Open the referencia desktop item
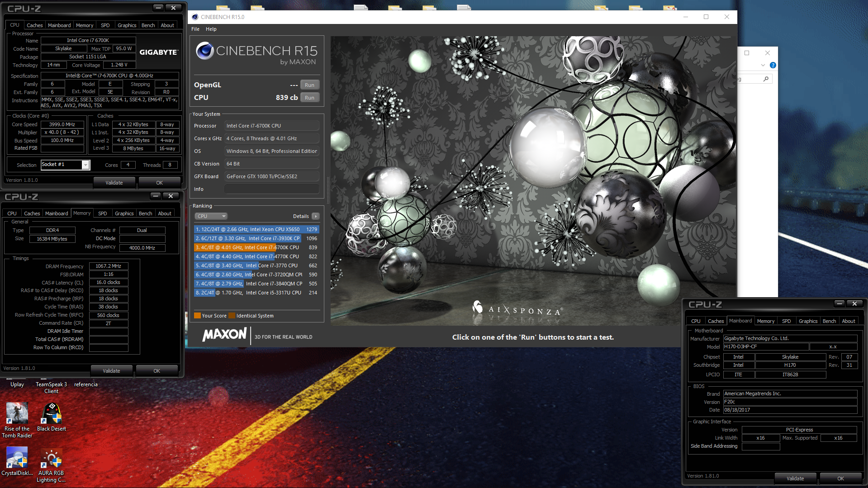 coord(86,384)
